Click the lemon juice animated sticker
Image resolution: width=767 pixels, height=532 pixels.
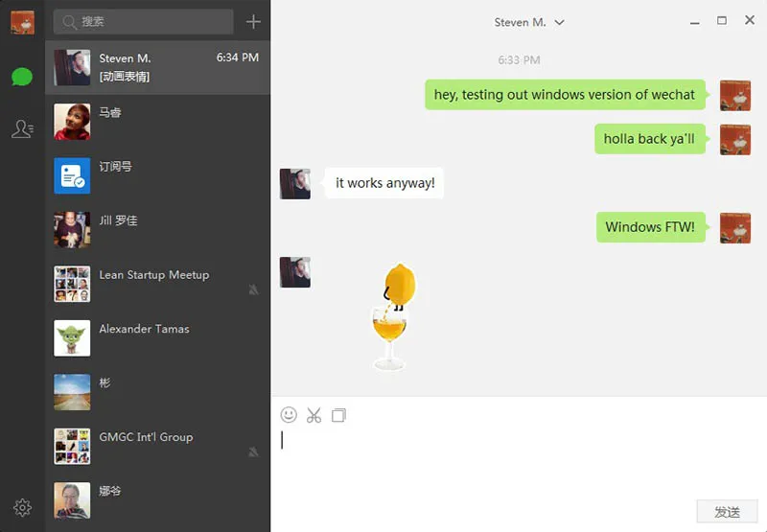(394, 317)
